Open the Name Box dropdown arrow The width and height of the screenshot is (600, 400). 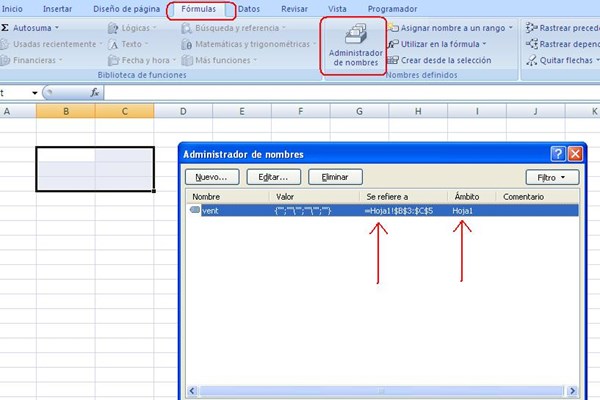tap(34, 93)
